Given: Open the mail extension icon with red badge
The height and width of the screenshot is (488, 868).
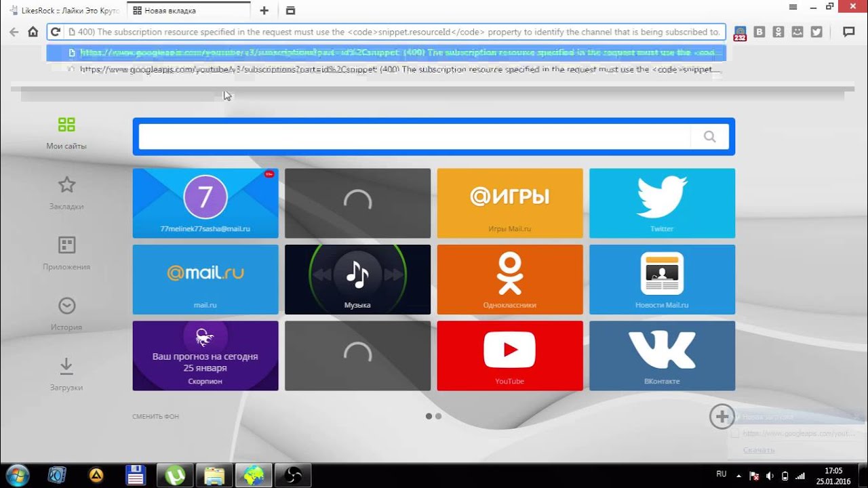Looking at the screenshot, I should [740, 33].
